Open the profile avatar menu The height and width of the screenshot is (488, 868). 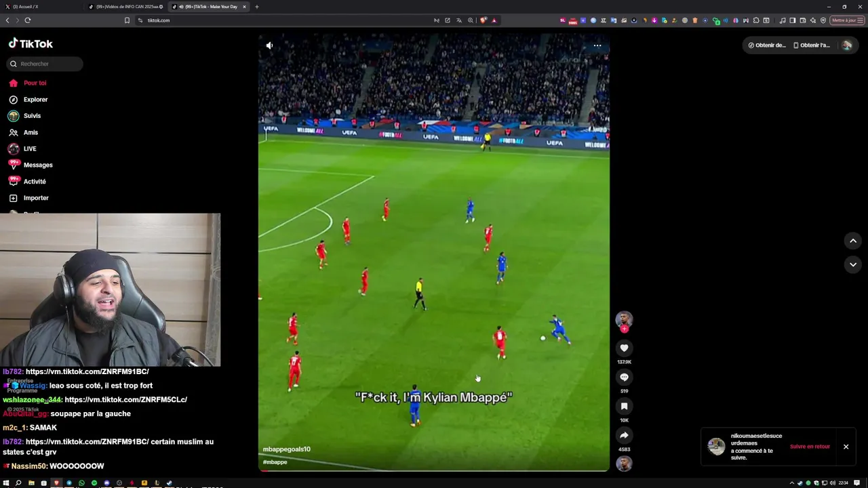847,45
